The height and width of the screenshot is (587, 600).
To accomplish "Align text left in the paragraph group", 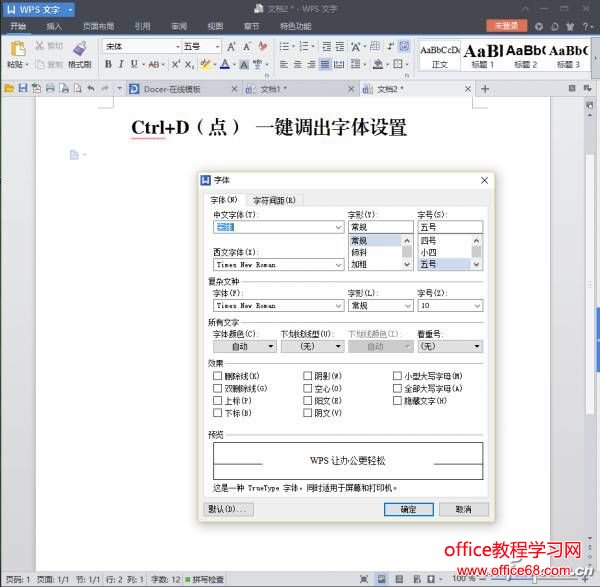I will [x=284, y=64].
